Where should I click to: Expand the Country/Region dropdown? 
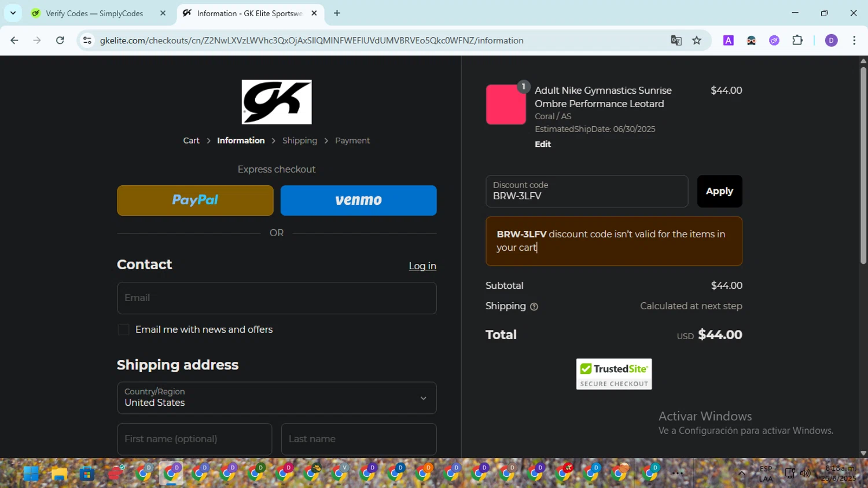277,398
